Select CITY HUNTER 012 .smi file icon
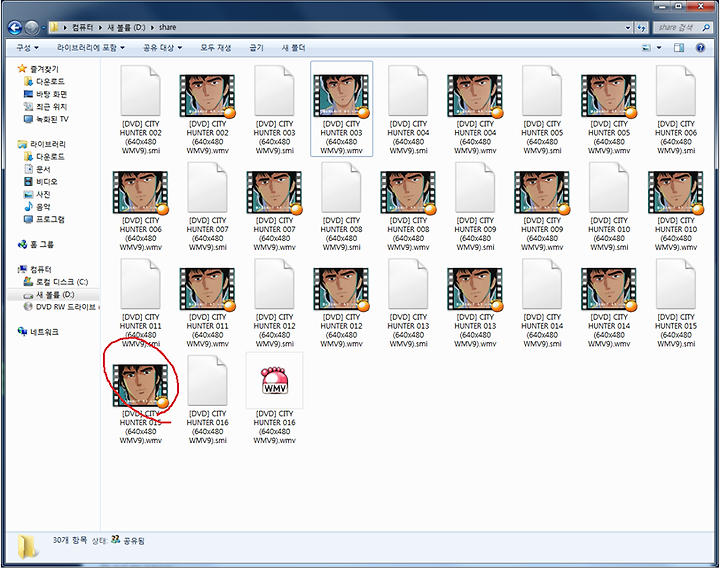720x568 pixels. click(274, 284)
